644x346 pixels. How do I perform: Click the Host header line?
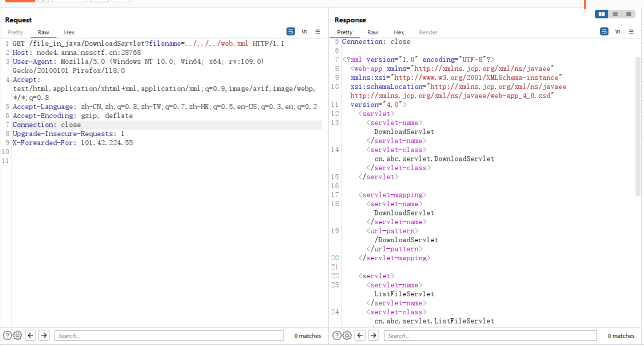[x=77, y=52]
